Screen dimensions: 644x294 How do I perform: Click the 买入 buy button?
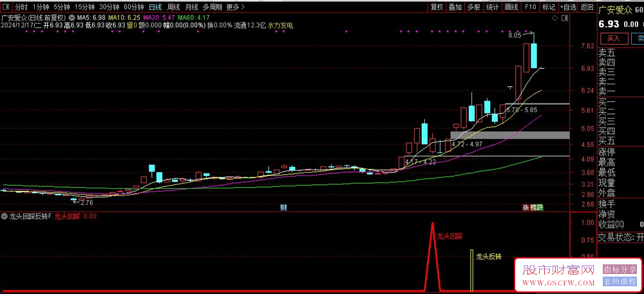[614, 39]
